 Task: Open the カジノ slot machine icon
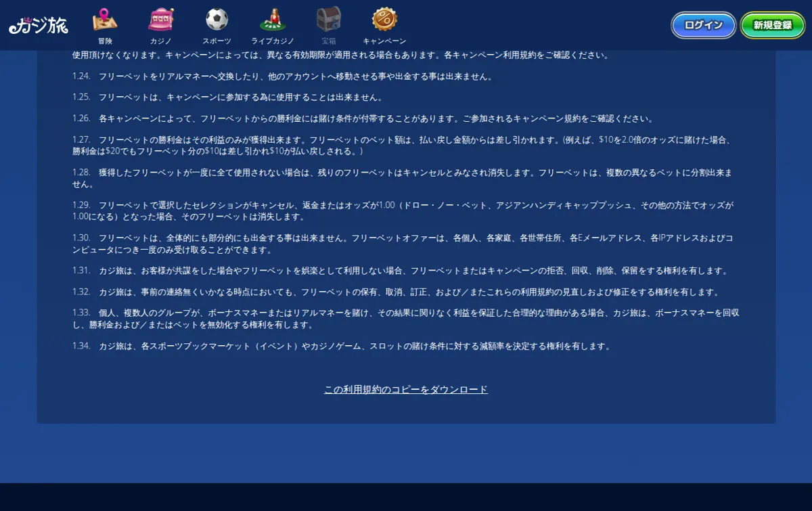click(x=161, y=20)
